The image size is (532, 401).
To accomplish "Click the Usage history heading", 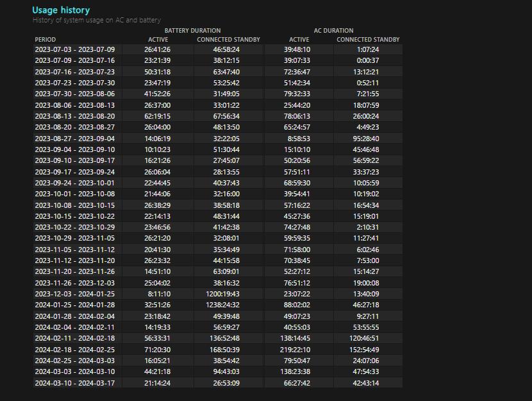I will (x=61, y=10).
